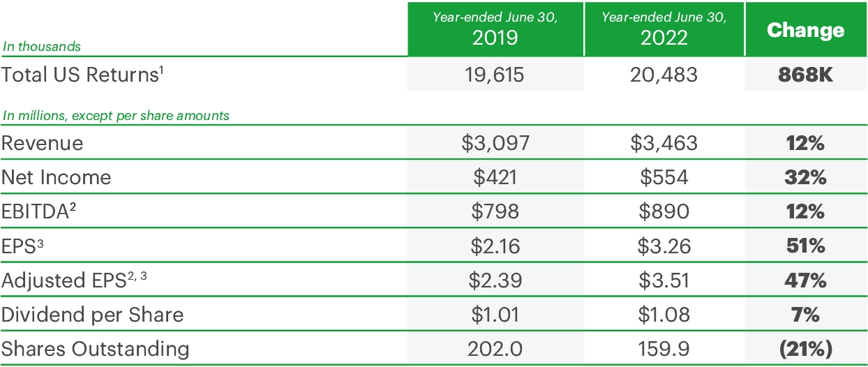Select the Revenue row label
The height and width of the screenshot is (367, 868).
point(43,143)
